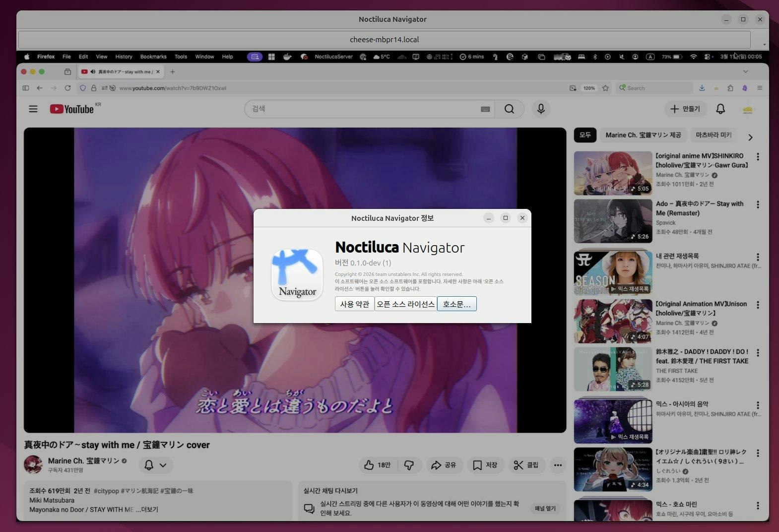The width and height of the screenshot is (779, 532).
Task: Like the video with the 18만 thumbs-up
Action: pyautogui.click(x=378, y=465)
